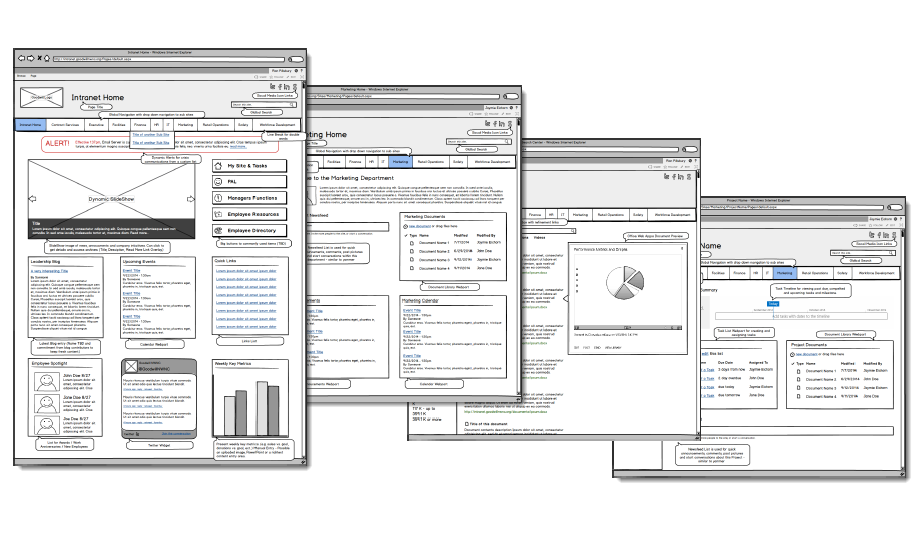Click search magnifier in Marketing Home window

tap(507, 141)
